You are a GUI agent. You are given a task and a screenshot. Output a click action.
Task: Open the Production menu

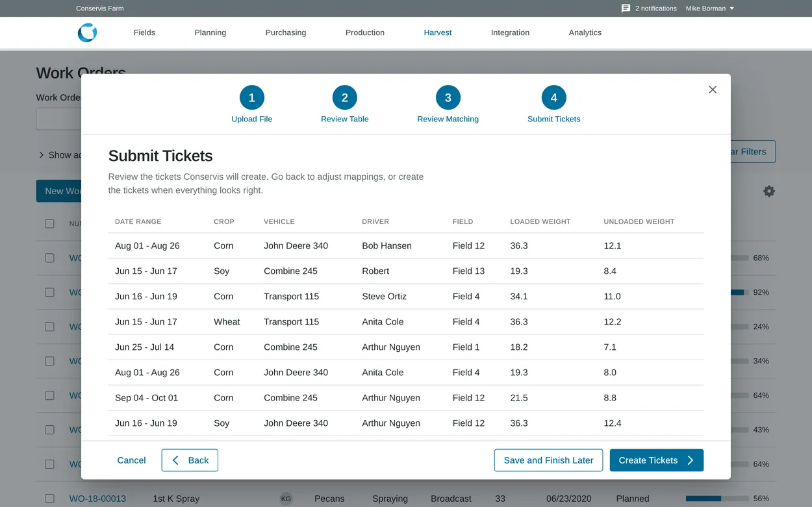pyautogui.click(x=365, y=32)
